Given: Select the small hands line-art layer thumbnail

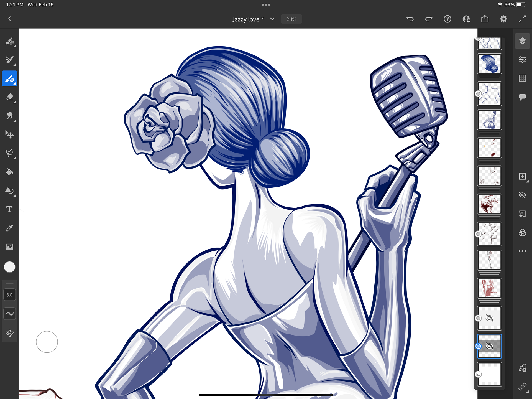Looking at the screenshot, I should coord(489,176).
